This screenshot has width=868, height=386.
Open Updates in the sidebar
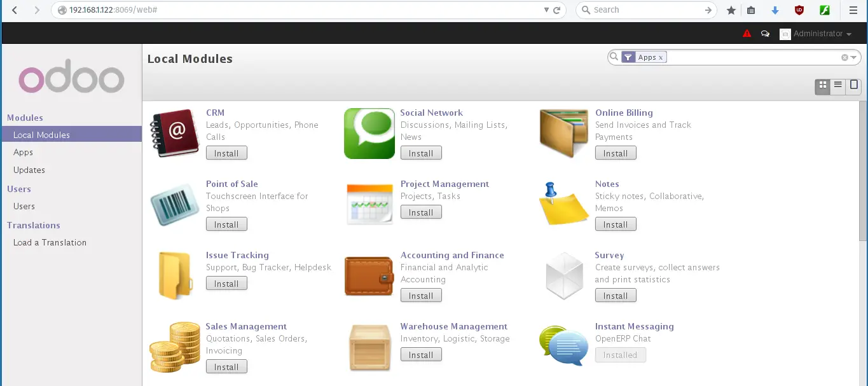29,170
